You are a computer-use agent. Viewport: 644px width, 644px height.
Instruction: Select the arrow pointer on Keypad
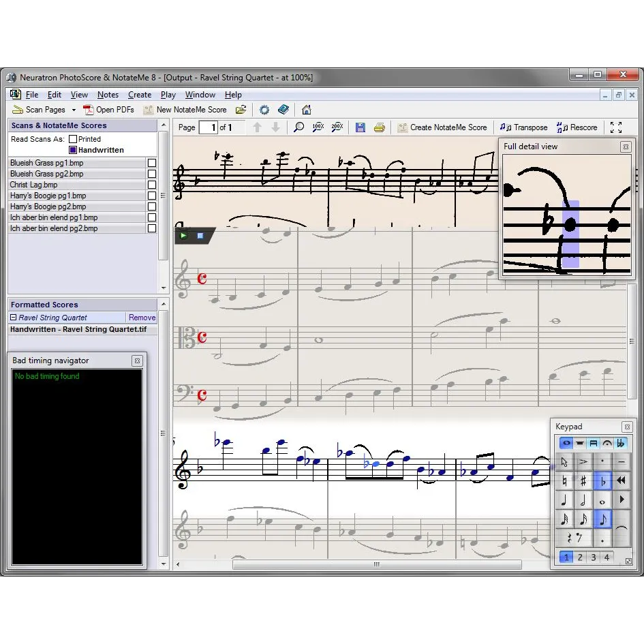564,462
